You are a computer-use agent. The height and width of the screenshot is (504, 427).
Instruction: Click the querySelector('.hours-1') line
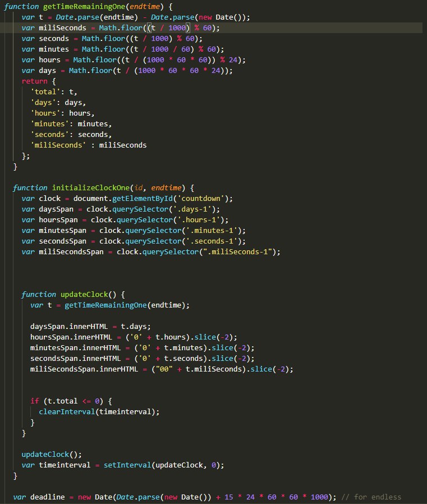coord(125,219)
